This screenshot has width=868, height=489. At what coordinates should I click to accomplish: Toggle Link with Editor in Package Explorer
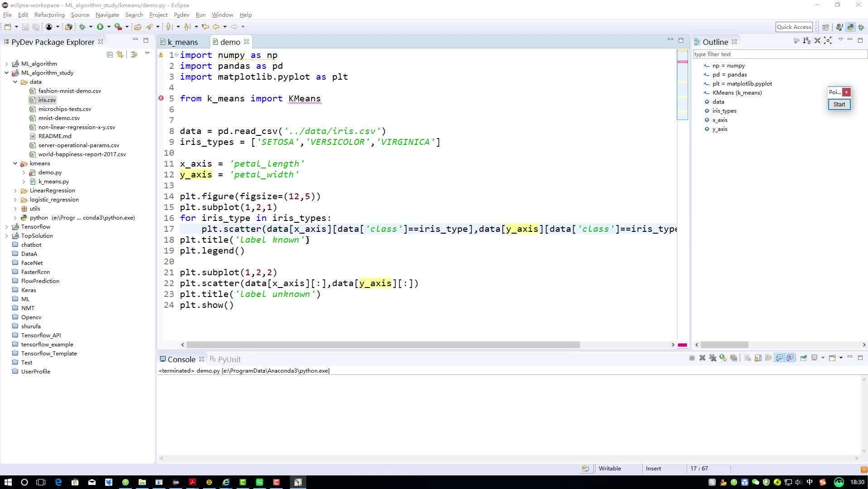[x=120, y=54]
